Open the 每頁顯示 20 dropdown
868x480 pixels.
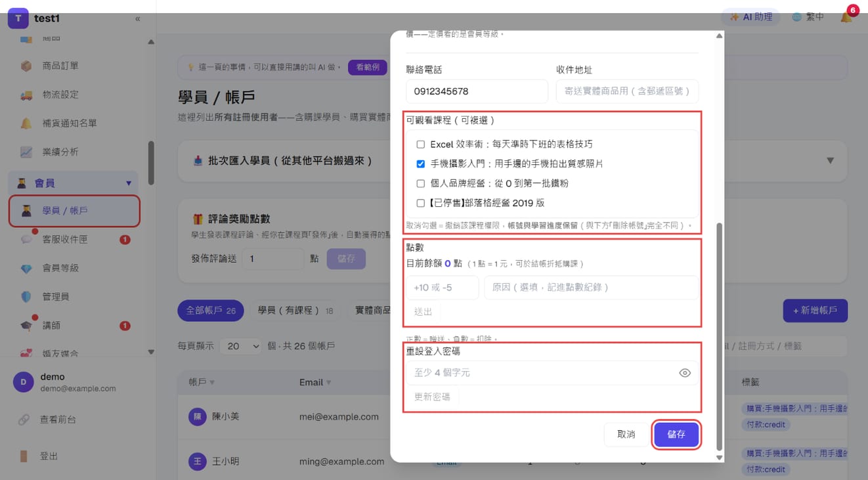(240, 346)
